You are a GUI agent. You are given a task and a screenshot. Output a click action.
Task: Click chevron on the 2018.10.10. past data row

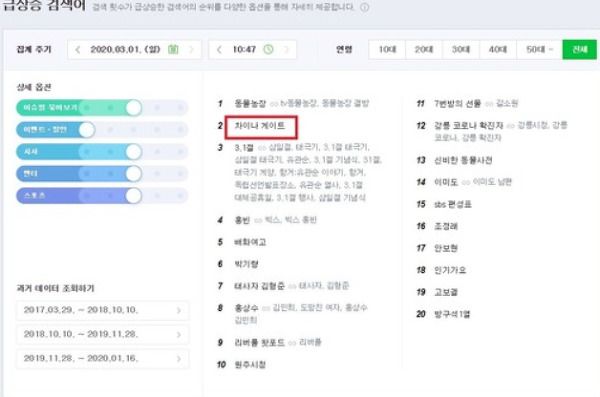tap(179, 335)
